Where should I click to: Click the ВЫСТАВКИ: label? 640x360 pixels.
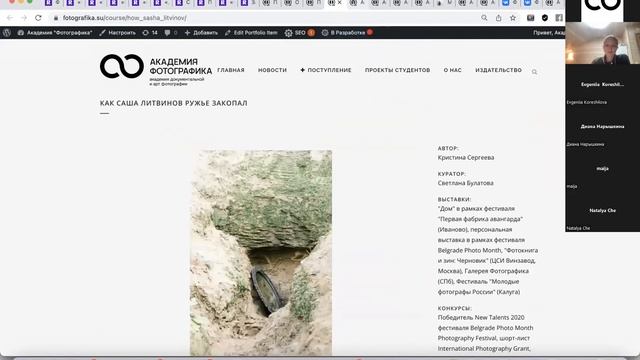pyautogui.click(x=454, y=200)
